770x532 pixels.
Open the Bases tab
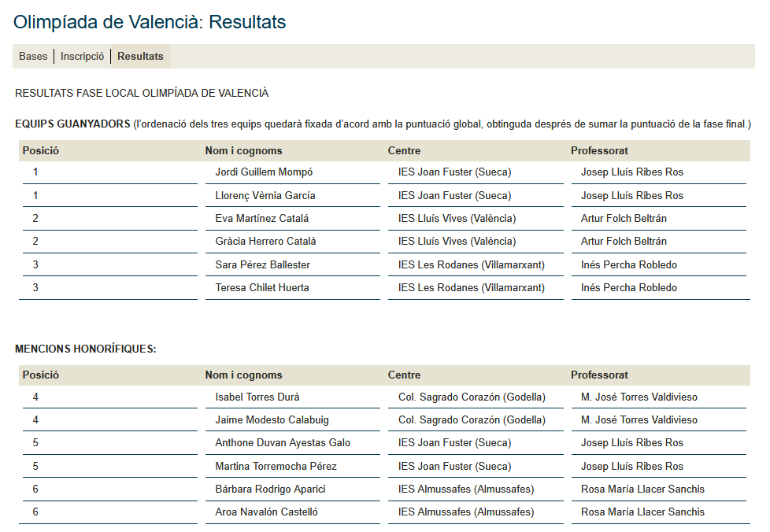pyautogui.click(x=33, y=57)
